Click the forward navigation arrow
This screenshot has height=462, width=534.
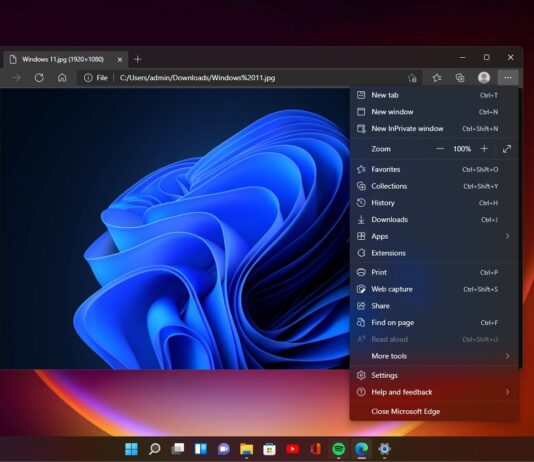point(16,78)
